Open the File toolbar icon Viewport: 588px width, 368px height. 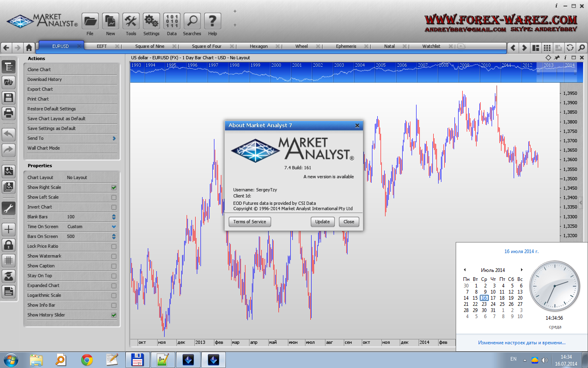pos(90,21)
